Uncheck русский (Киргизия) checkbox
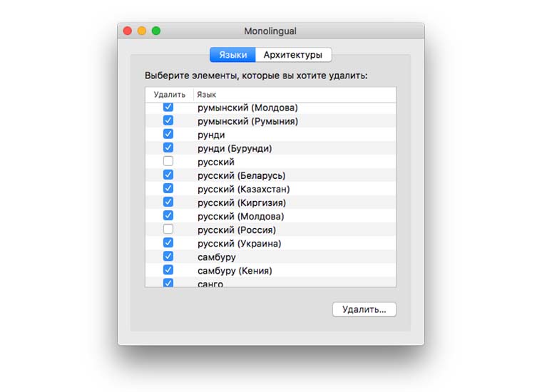The image size is (542, 392). (x=168, y=202)
